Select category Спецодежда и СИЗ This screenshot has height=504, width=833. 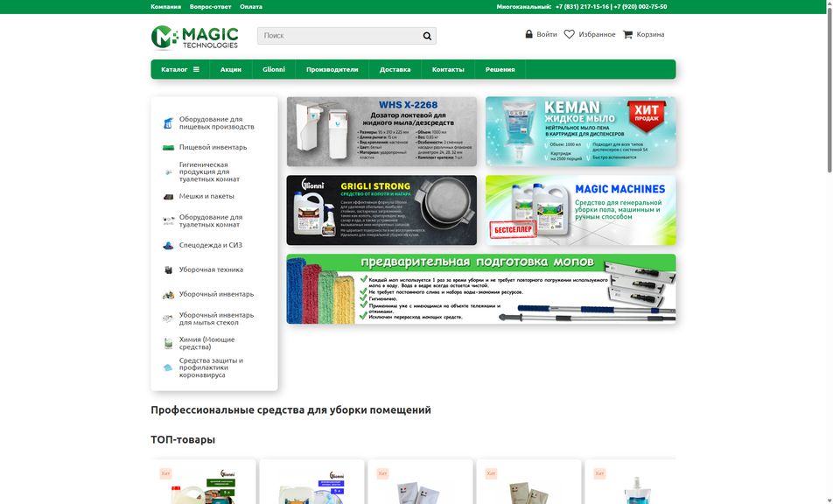(210, 245)
